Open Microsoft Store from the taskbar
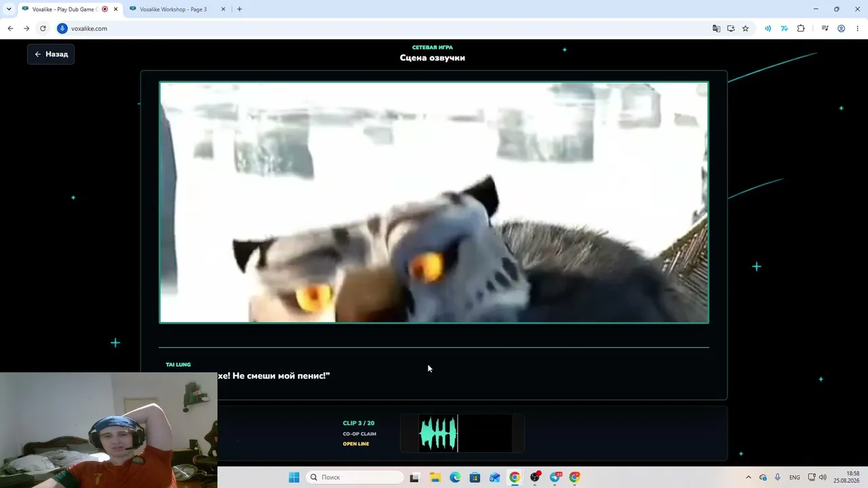This screenshot has height=488, width=868. click(475, 477)
